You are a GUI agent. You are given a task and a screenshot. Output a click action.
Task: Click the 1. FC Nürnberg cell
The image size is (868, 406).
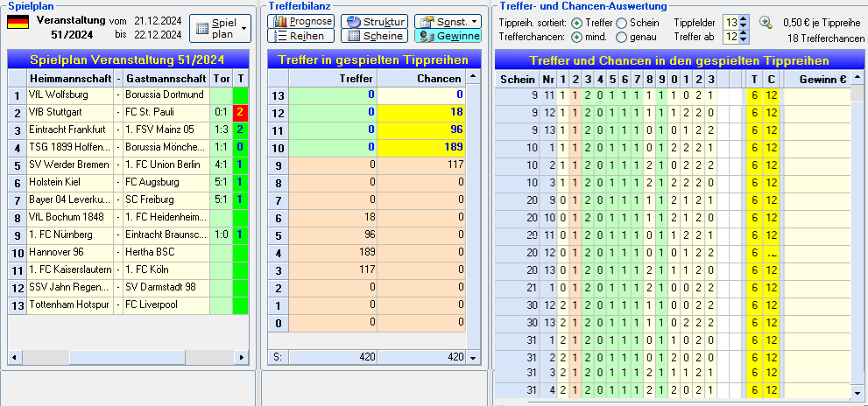(x=70, y=234)
